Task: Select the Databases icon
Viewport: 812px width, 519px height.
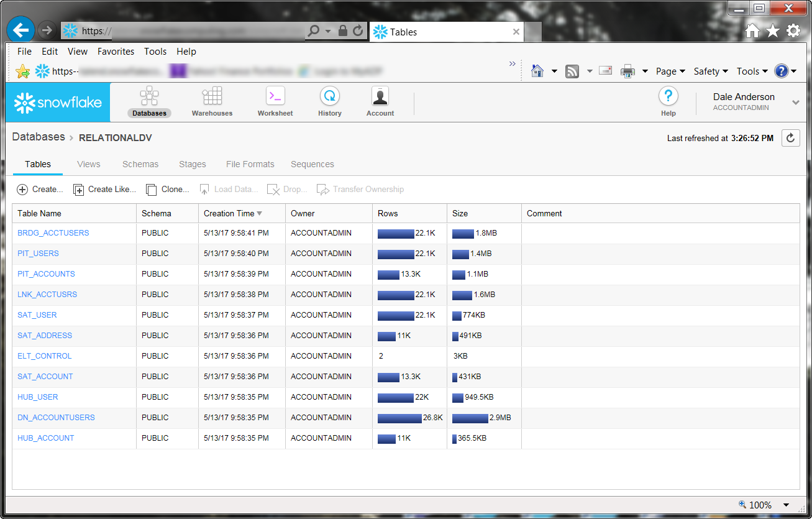Action: pyautogui.click(x=149, y=97)
